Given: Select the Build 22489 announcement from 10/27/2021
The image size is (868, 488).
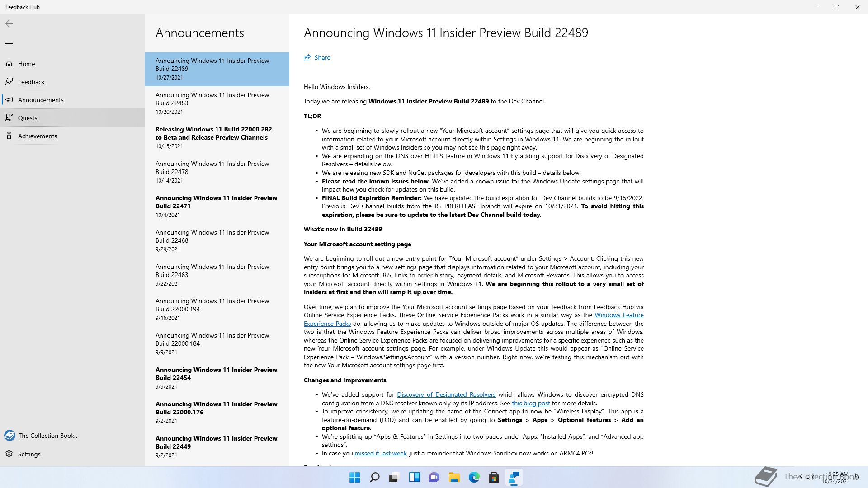Looking at the screenshot, I should [x=217, y=69].
